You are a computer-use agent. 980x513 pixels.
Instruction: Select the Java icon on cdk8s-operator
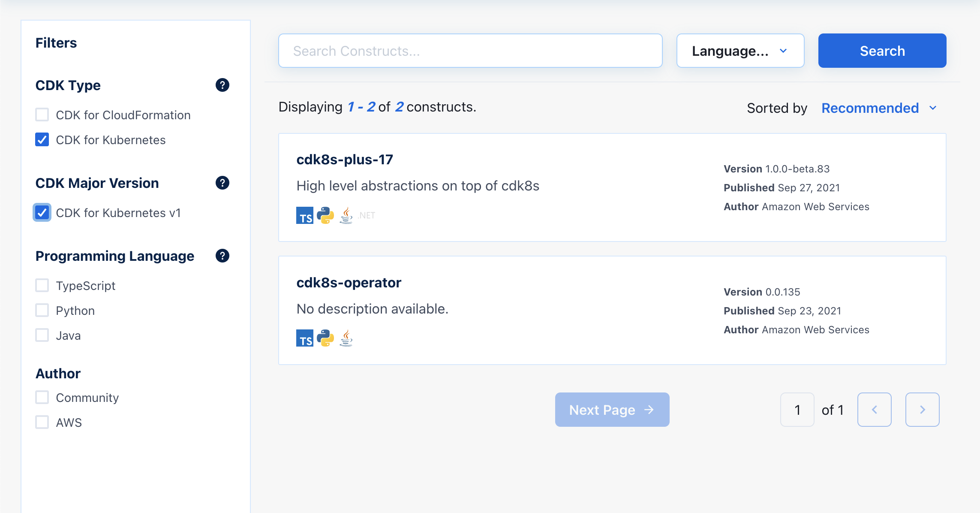(346, 338)
